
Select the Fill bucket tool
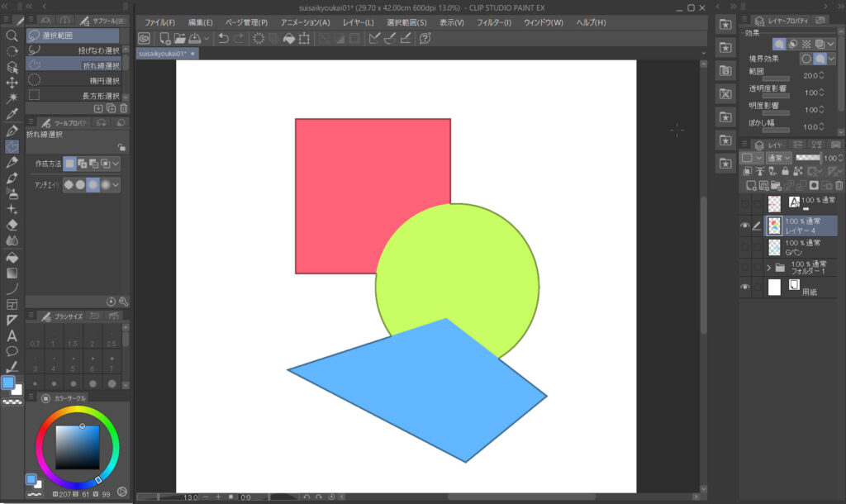click(12, 257)
